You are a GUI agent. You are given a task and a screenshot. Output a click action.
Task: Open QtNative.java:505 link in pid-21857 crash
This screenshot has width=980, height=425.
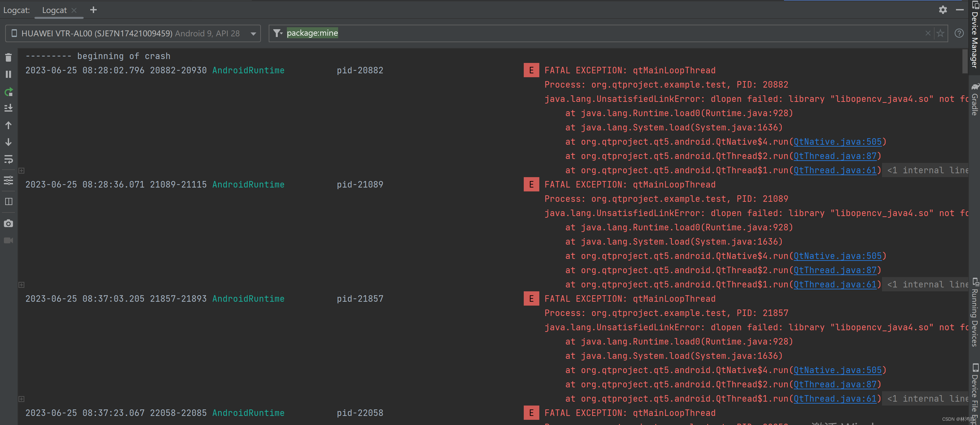[x=837, y=370]
